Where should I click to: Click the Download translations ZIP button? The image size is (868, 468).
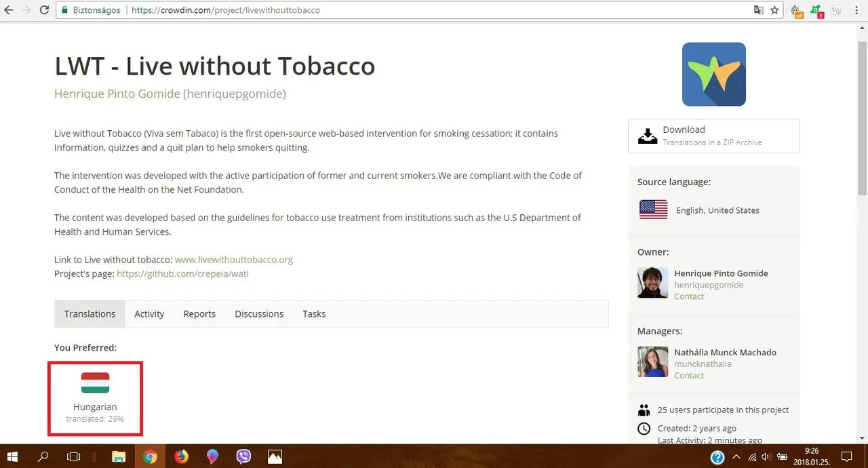pos(713,136)
